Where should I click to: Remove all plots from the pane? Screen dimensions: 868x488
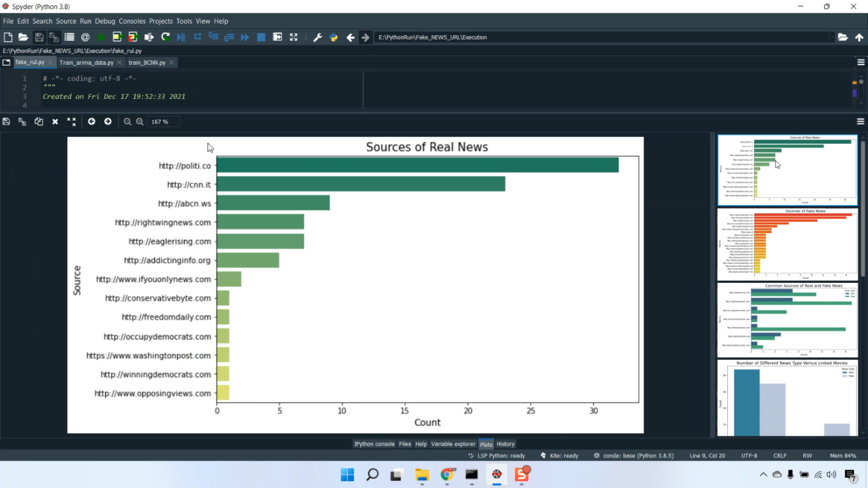71,121
